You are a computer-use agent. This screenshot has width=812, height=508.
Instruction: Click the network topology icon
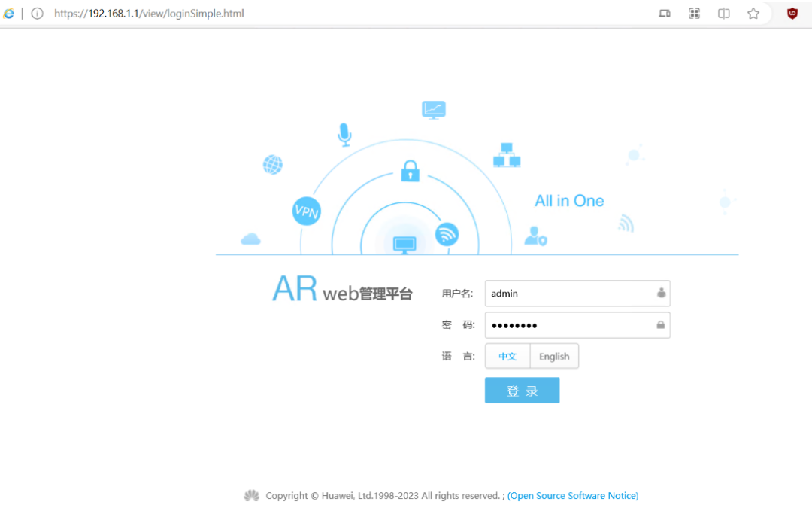[507, 155]
